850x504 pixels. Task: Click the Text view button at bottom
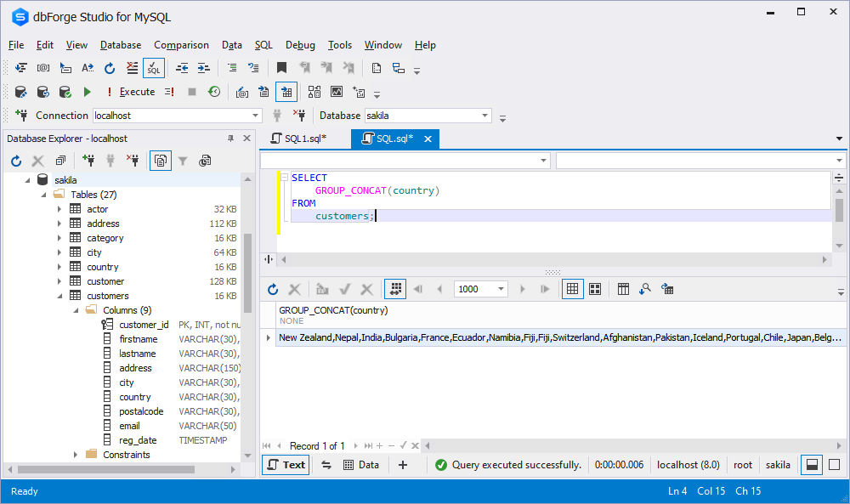(x=285, y=465)
